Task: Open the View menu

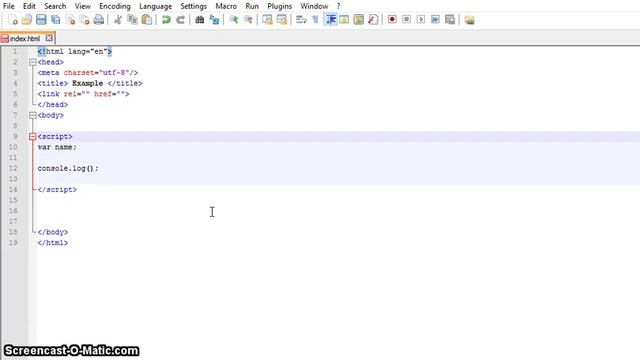Action: [x=82, y=6]
